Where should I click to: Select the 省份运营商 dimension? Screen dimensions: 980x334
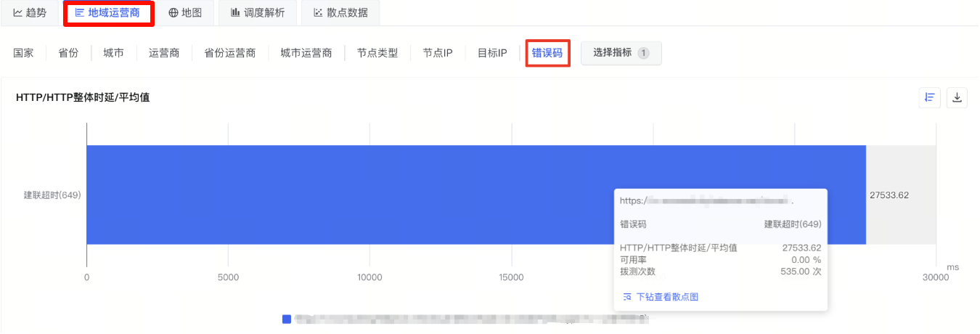230,53
